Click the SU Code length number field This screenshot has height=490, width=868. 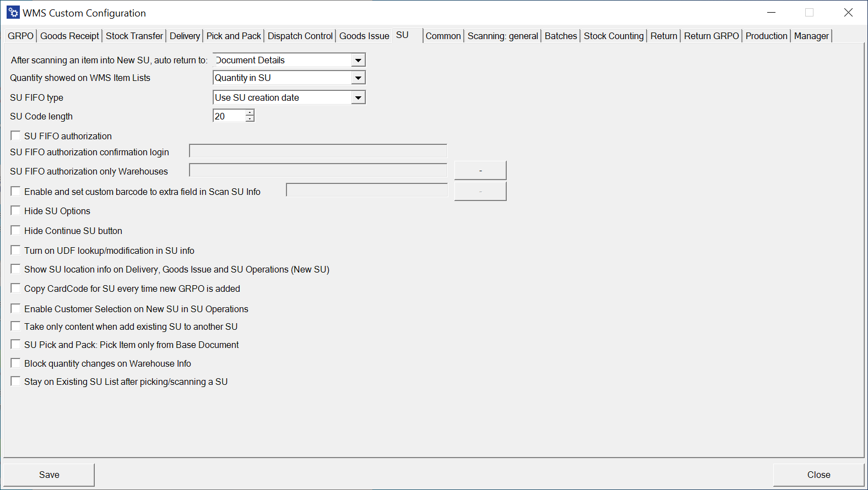point(229,116)
